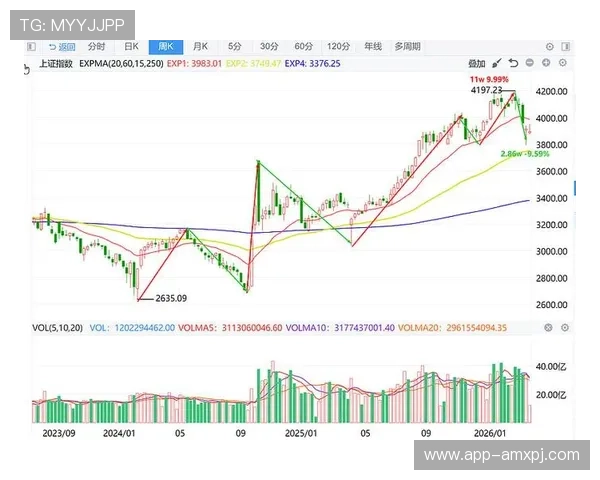Click the VOL(5,10,20) indicator label
Viewport: 600px width, 480px height.
coord(57,328)
